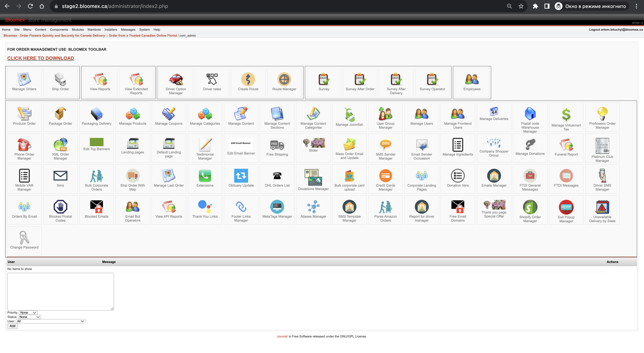Open Exit Popup Manager icon
The width and height of the screenshot is (644, 353).
pyautogui.click(x=566, y=207)
